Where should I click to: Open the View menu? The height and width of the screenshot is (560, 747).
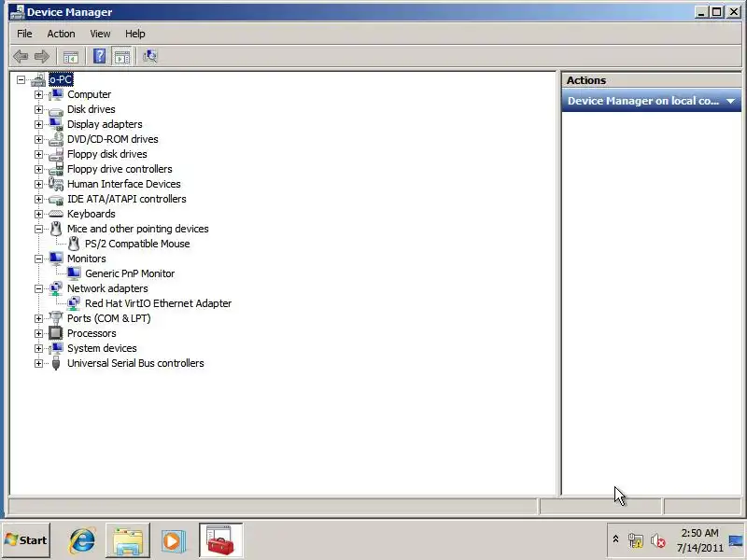[100, 34]
